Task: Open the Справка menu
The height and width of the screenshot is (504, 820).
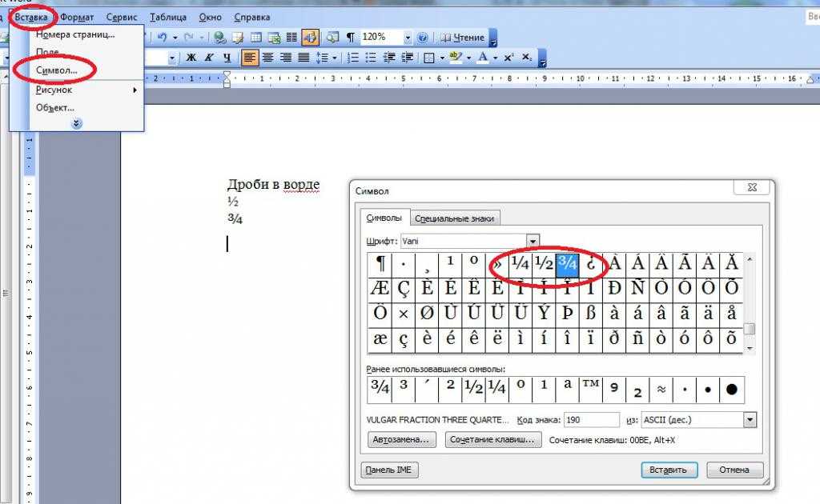Action: tap(252, 18)
